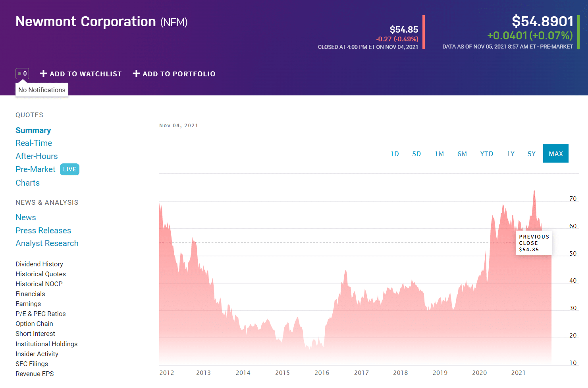Add NEM to portfolio
The image size is (588, 388).
pos(174,74)
